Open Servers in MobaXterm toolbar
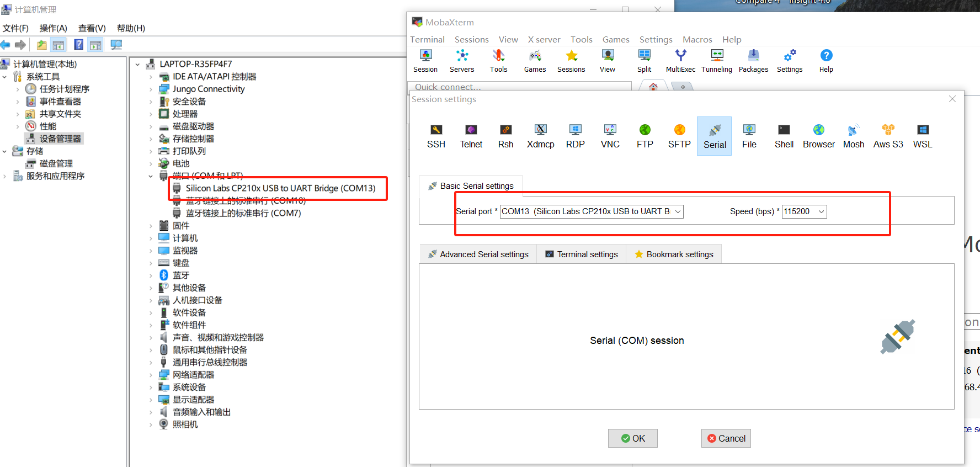Viewport: 980px width, 467px height. [x=462, y=61]
